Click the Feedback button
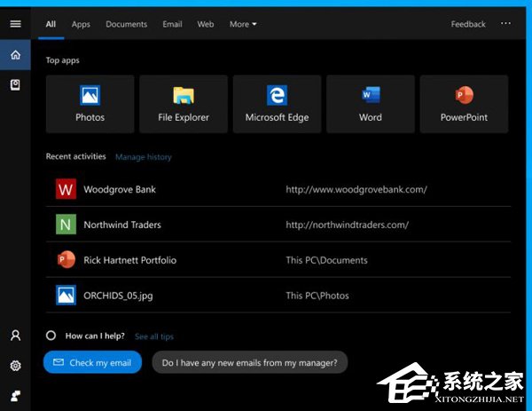532x411 pixels. pyautogui.click(x=468, y=24)
